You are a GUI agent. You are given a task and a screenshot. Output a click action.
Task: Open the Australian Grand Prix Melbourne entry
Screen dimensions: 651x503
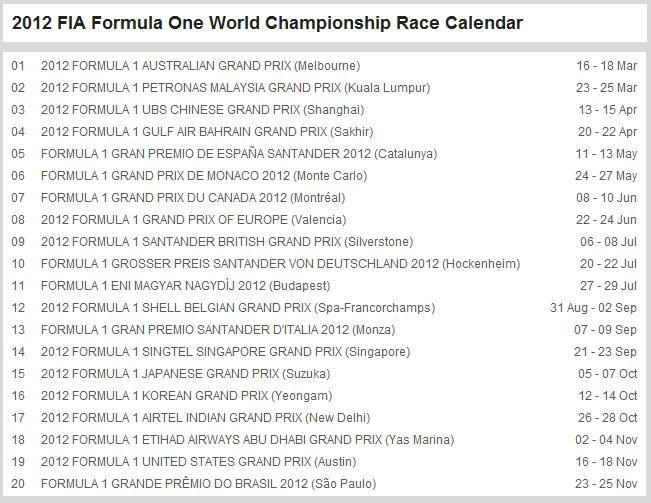click(201, 66)
